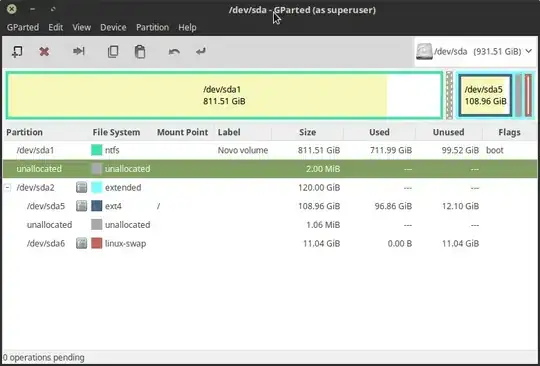540x366 pixels.
Task: Click the hard disk icon beside /dev/sda
Action: [x=424, y=52]
